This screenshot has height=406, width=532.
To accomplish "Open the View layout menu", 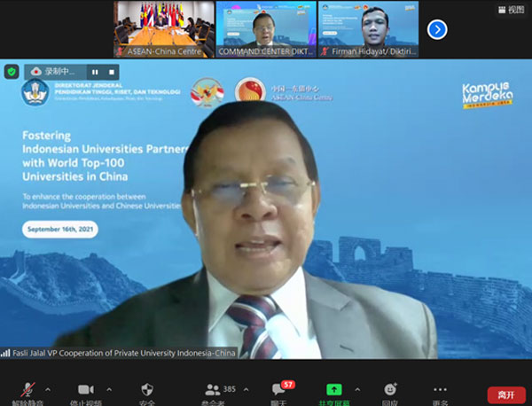I will (x=511, y=10).
